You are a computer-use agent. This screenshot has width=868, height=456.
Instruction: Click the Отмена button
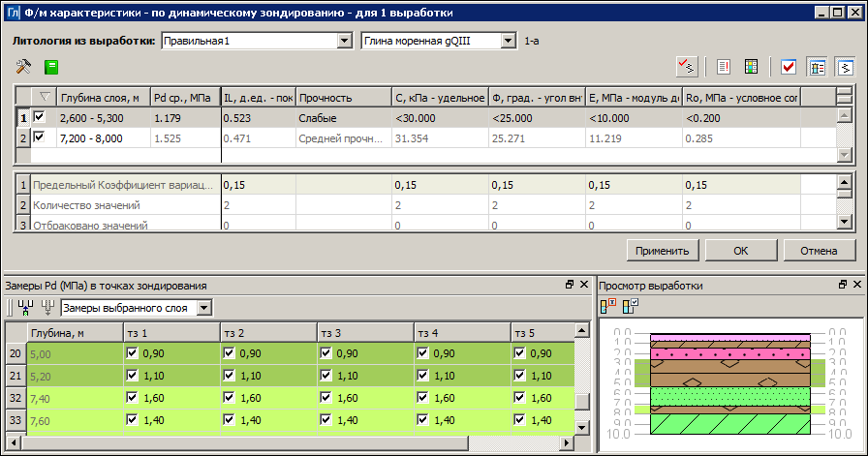pyautogui.click(x=819, y=251)
